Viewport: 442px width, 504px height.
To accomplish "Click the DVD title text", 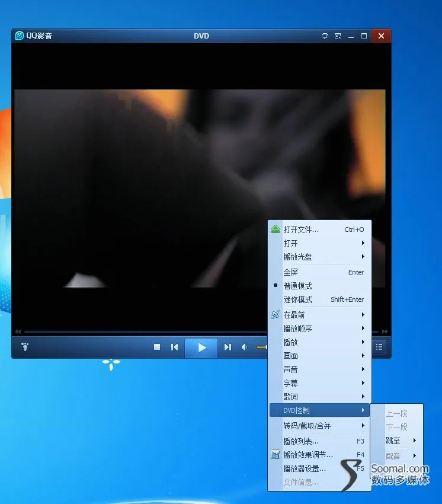I will [x=201, y=36].
